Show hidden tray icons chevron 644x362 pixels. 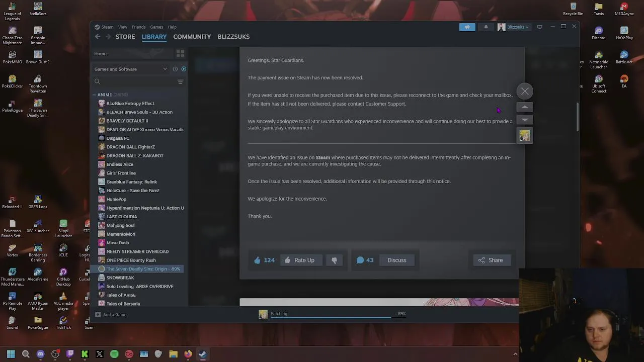pos(515,354)
